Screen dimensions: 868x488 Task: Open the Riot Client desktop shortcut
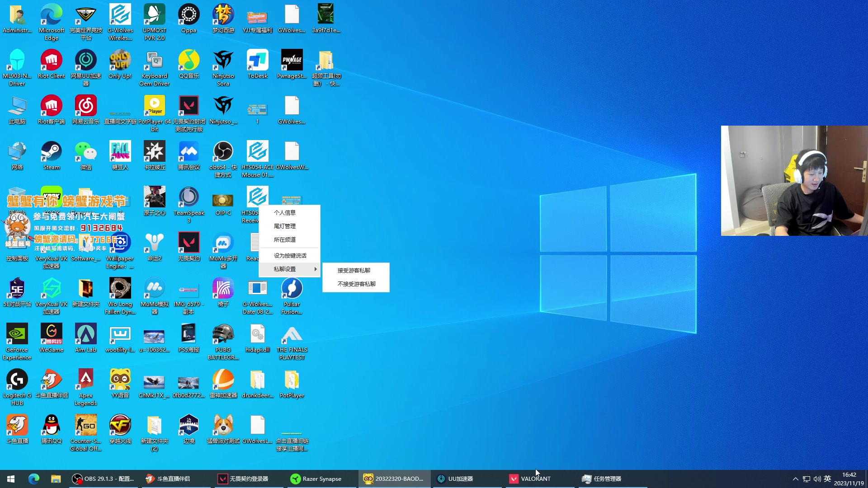tap(52, 61)
